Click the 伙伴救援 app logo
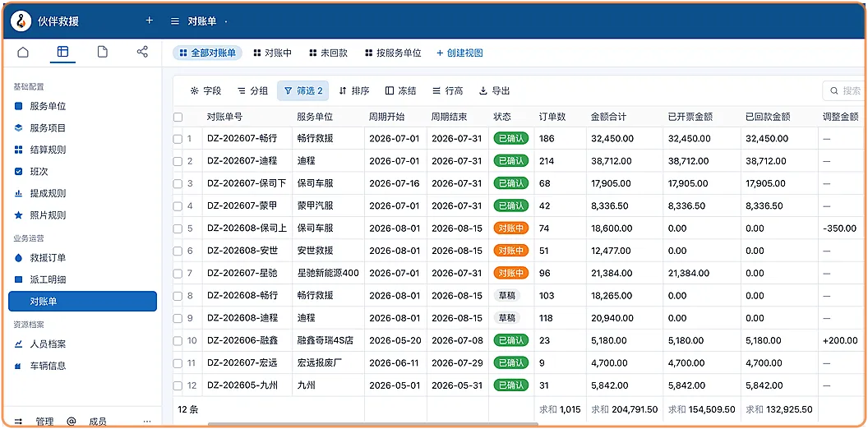This screenshot has height=429, width=868. [21, 21]
